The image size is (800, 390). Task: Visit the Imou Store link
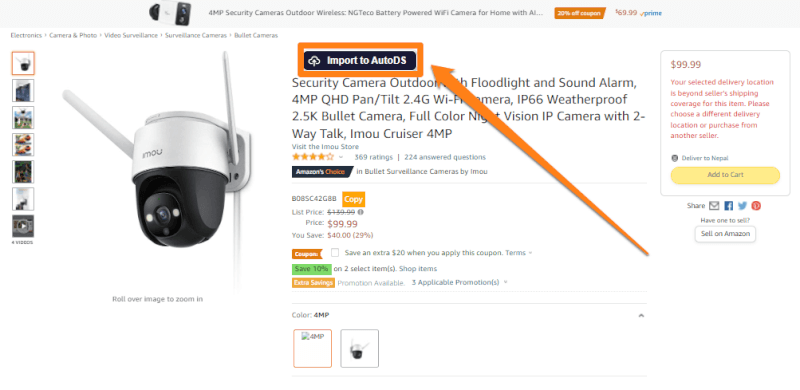[x=325, y=147]
